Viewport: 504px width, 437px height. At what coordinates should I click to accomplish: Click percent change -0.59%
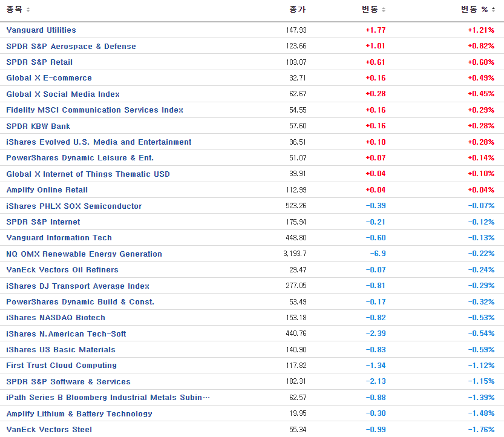(x=481, y=349)
